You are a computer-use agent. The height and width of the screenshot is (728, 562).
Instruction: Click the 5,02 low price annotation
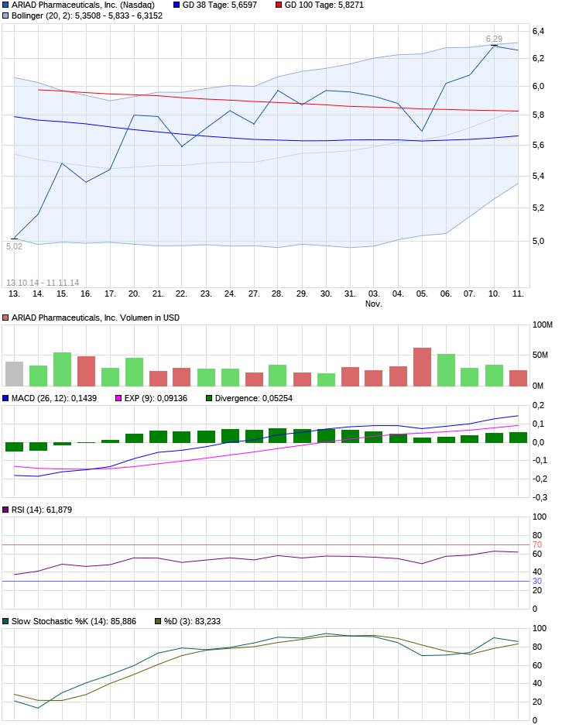tap(15, 246)
